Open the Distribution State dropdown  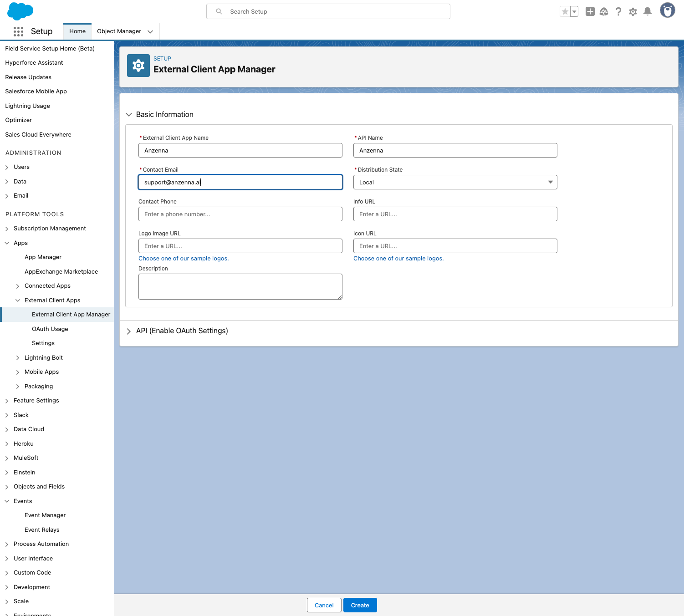[x=455, y=182]
